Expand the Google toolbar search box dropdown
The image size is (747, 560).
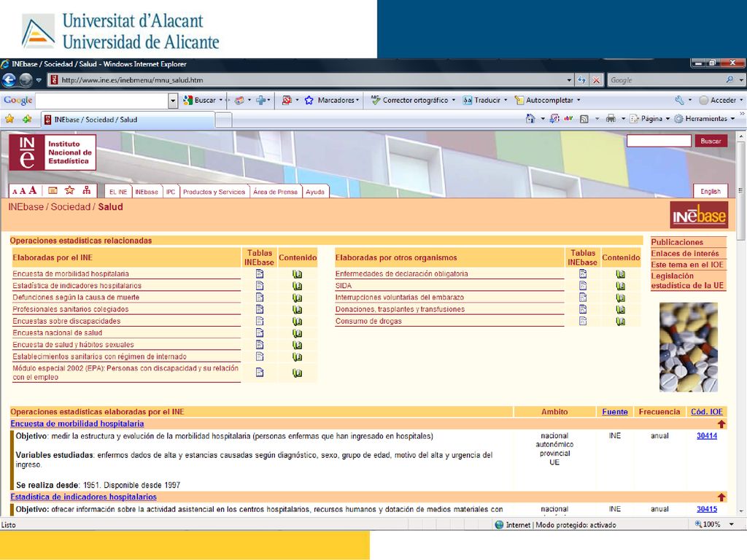[173, 101]
